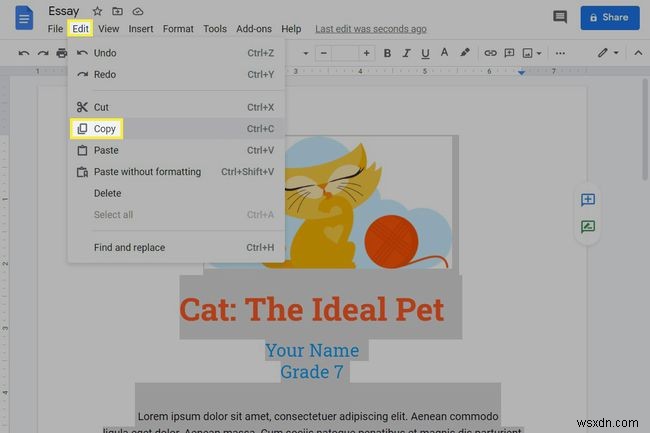The image size is (650, 433).
Task: Star the Essay document
Action: pos(97,11)
